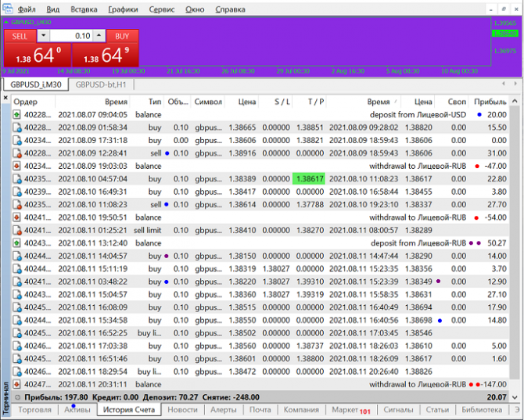Switch to the Торговля terminal tab

34,410
